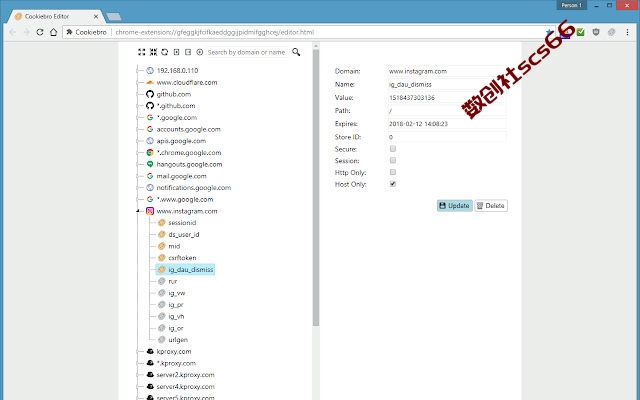Close the Cookiebro Editor tab
Screen dimensions: 640x400
click(x=96, y=16)
